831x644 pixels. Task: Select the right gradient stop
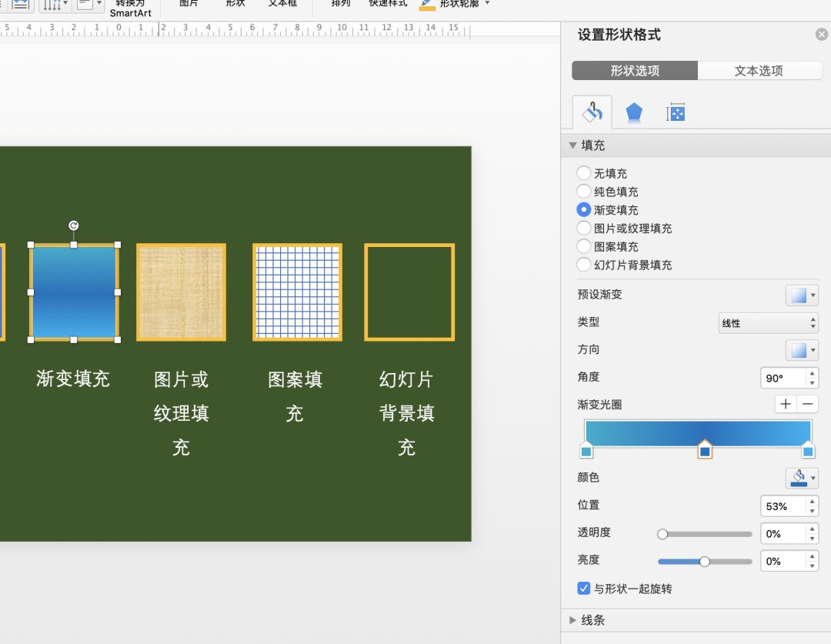coord(808,449)
